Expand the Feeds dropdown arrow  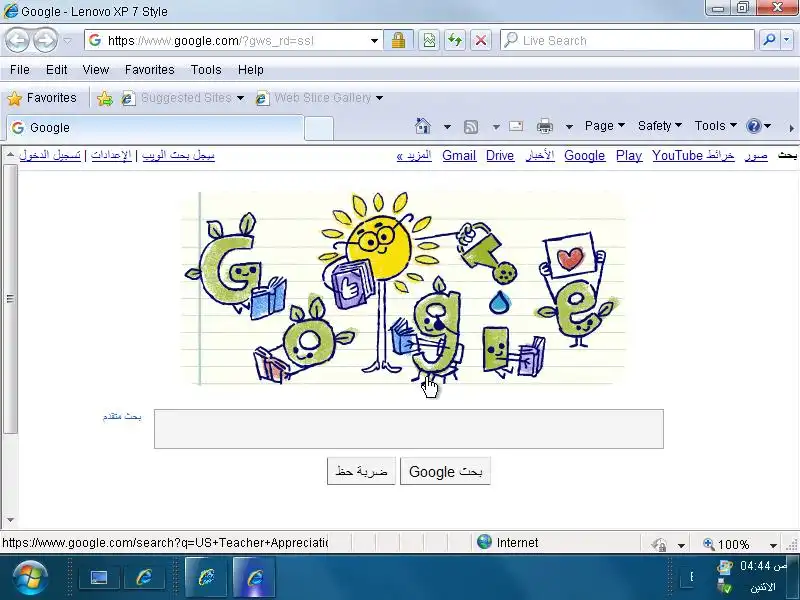pyautogui.click(x=496, y=127)
